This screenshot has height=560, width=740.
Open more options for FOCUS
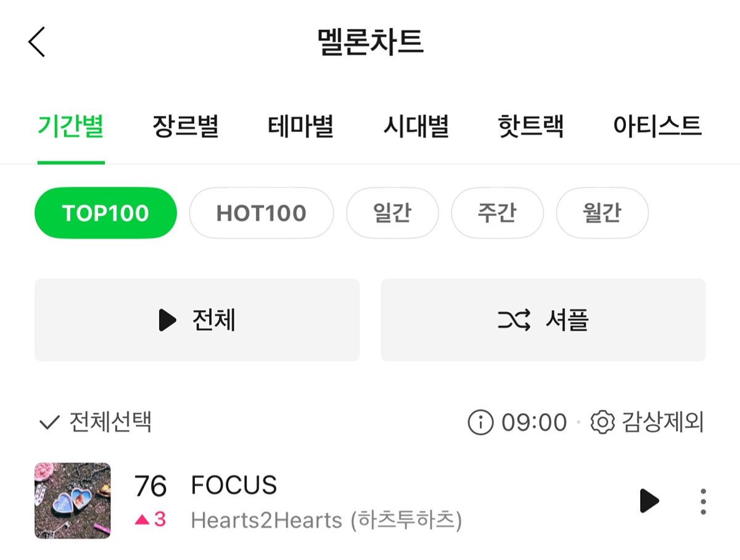tap(703, 501)
